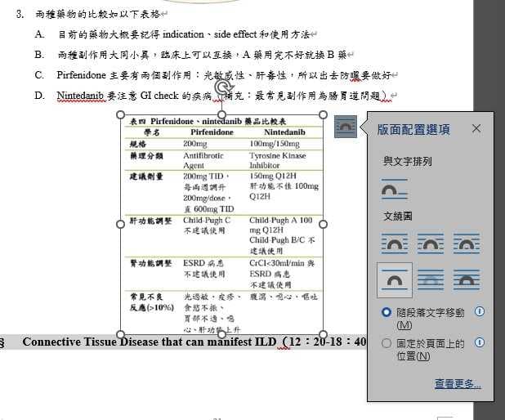This screenshot has width=505, height=420.
Task: Choose the Tight text wrapping icon
Action: (431, 244)
